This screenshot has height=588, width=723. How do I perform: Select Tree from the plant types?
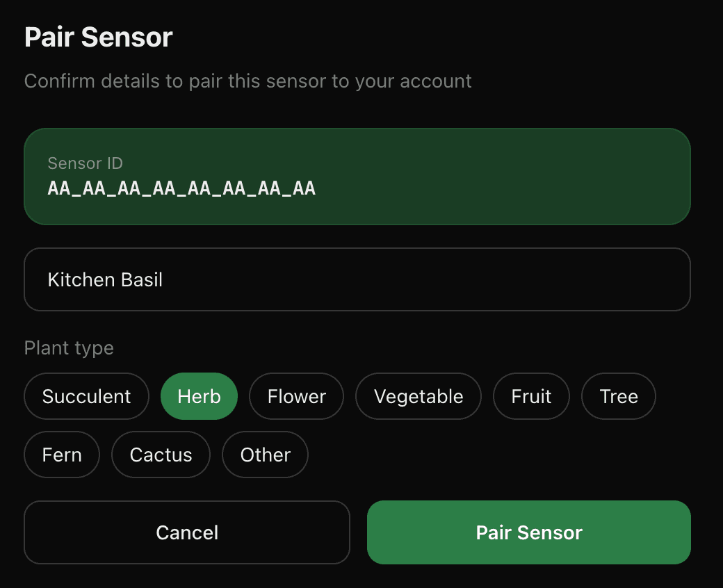pos(618,396)
